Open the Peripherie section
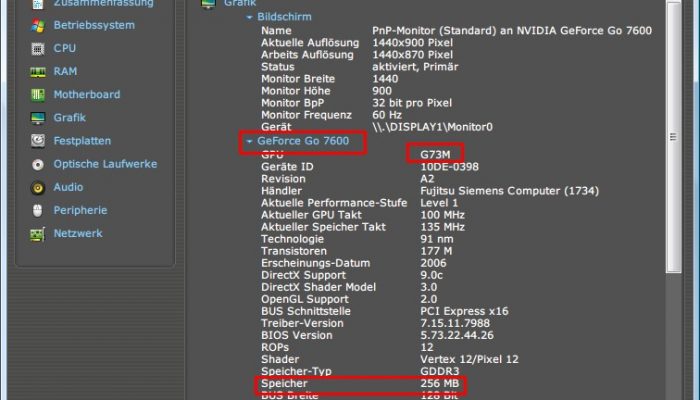This screenshot has height=400, width=700. [x=80, y=211]
